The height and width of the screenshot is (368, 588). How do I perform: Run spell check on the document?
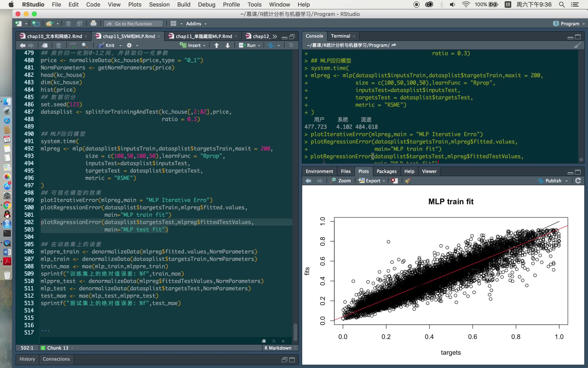coord(73,45)
